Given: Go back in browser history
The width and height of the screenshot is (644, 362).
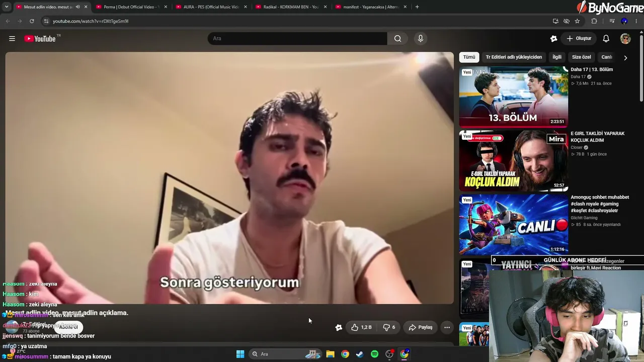Looking at the screenshot, I should 8,21.
